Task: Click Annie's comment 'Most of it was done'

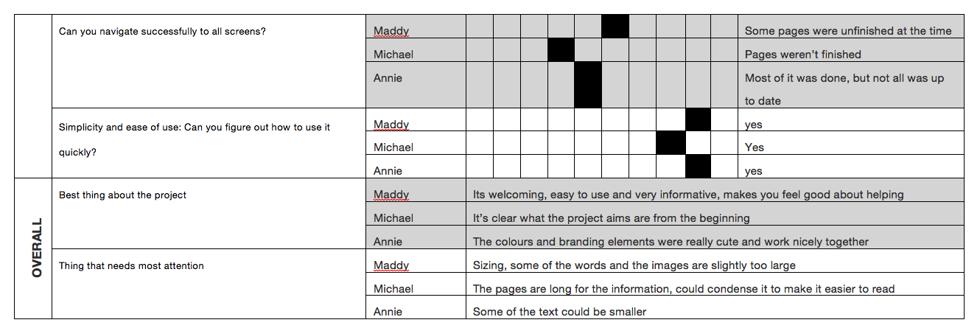Action: point(844,78)
